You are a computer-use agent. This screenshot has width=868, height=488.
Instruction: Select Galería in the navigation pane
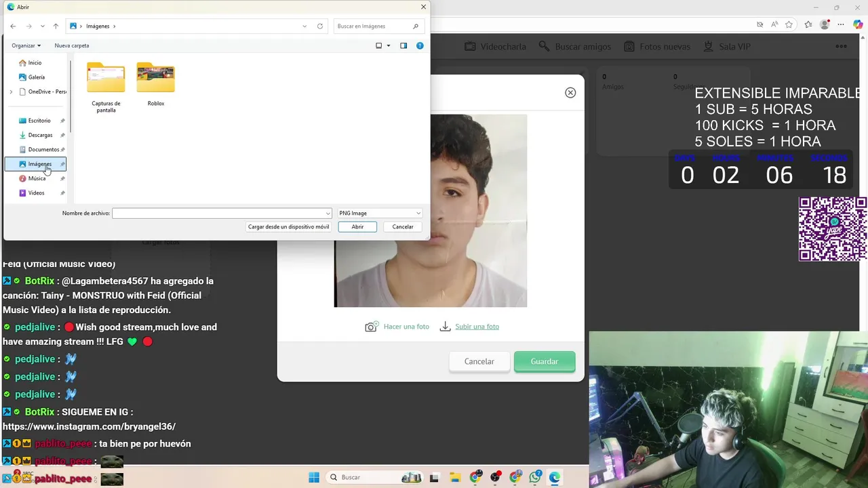click(x=35, y=77)
